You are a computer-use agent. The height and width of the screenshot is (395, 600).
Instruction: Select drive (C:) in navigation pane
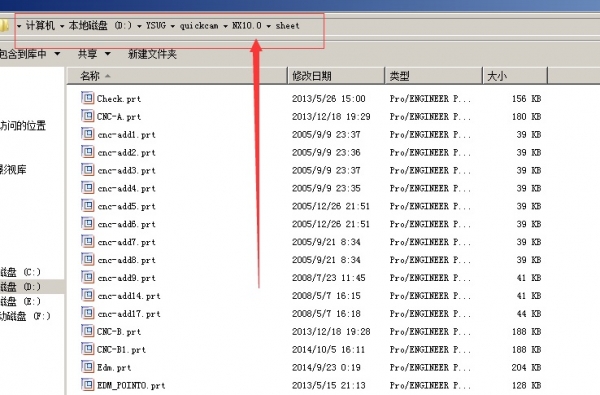20,272
